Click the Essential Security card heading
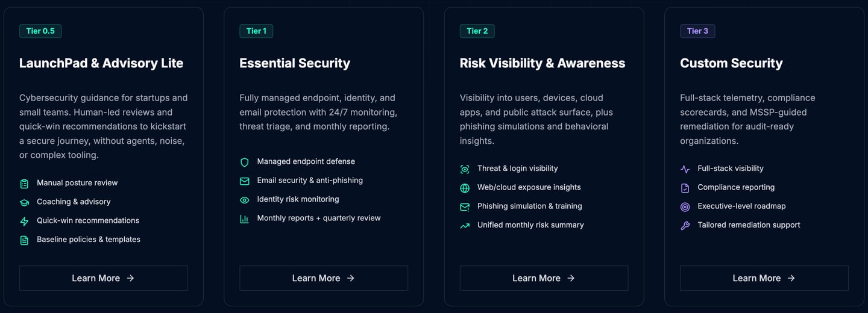The height and width of the screenshot is (313, 868). click(x=295, y=63)
